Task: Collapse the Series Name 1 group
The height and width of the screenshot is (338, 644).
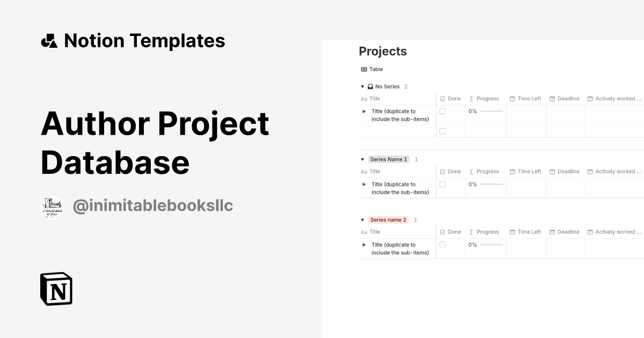Action: tap(362, 159)
